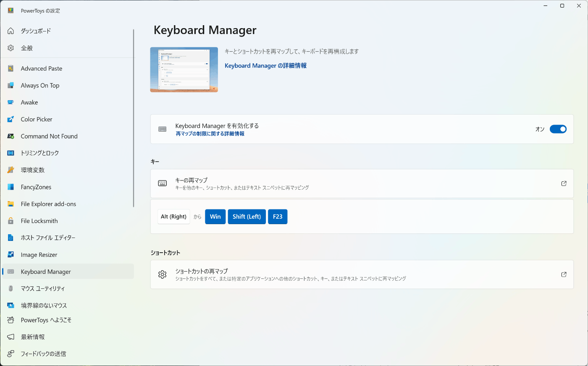Click the 環境変数 icon
The height and width of the screenshot is (366, 588).
tap(11, 170)
